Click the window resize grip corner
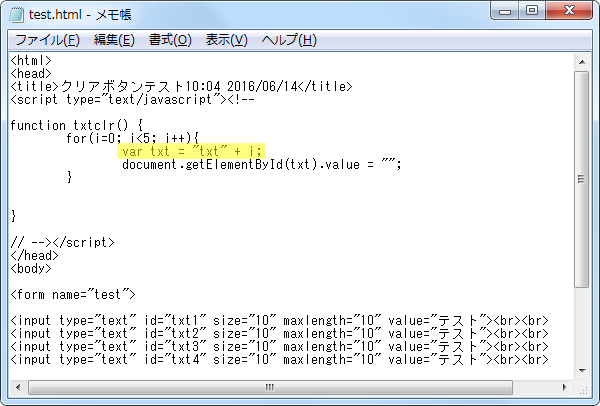Viewport: 600px width, 406px height. click(583, 389)
